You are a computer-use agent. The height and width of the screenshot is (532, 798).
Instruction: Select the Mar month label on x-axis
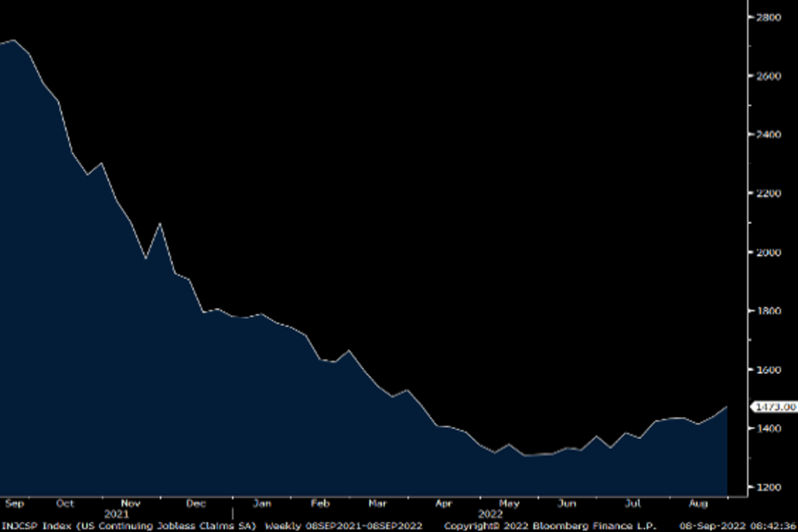click(x=377, y=503)
